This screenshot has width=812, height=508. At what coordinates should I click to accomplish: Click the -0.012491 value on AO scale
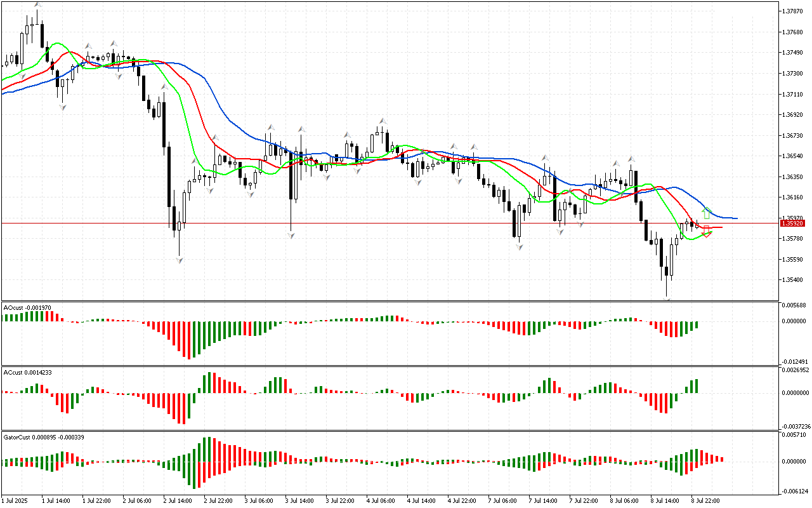pyautogui.click(x=794, y=361)
